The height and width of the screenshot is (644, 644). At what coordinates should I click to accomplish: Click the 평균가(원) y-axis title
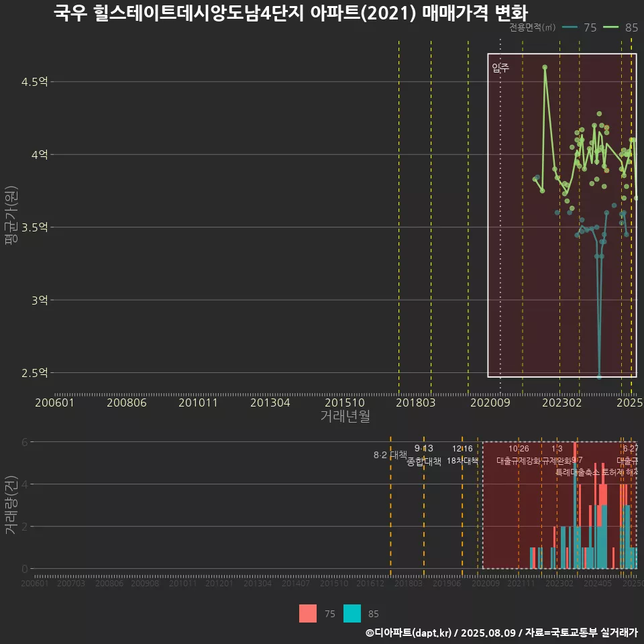[11, 215]
